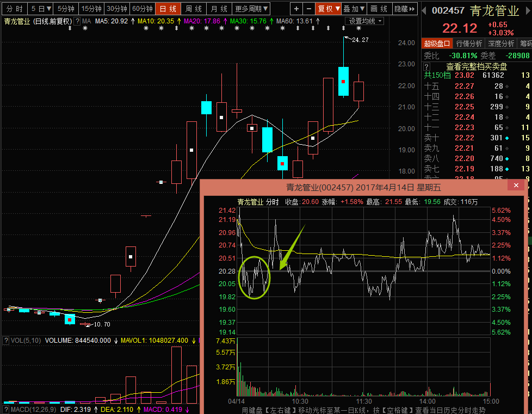The width and height of the screenshot is (532, 414).
Task: Click the 画线 drawing tool
Action: click(x=379, y=9)
